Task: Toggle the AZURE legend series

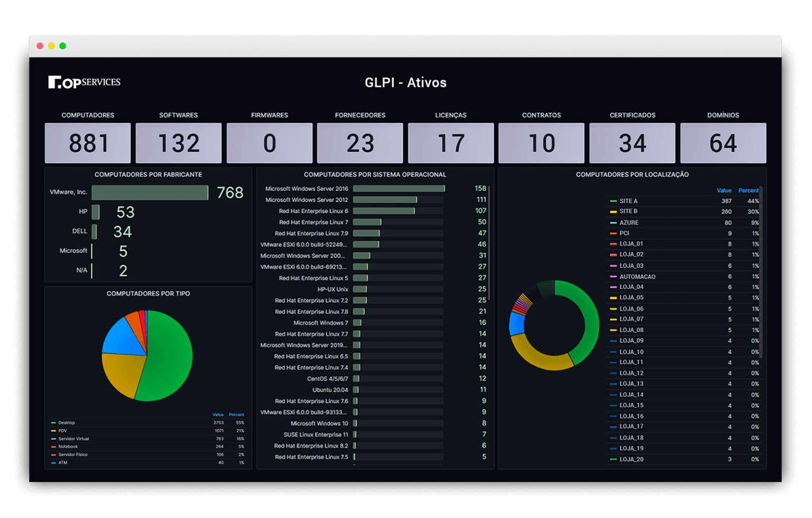Action: pos(629,223)
